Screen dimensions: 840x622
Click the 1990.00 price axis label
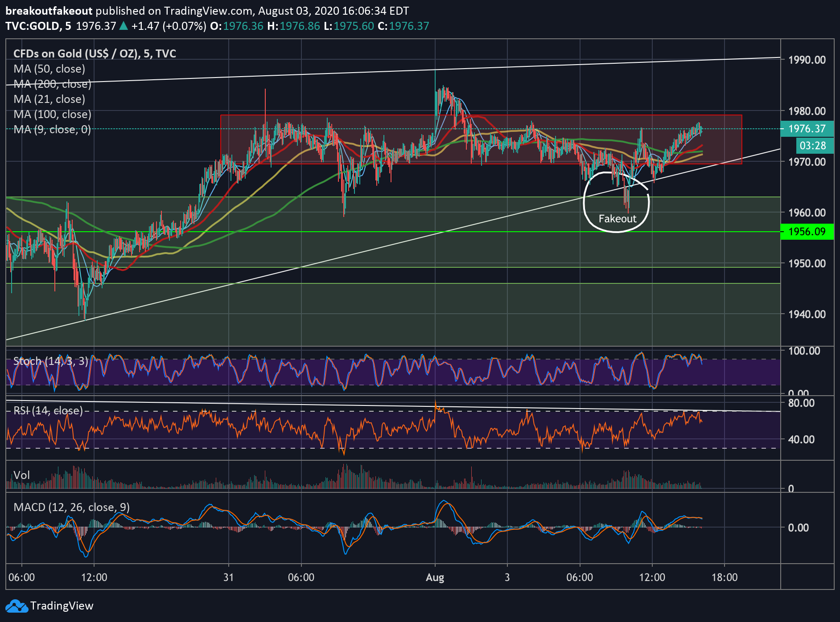[x=807, y=60]
